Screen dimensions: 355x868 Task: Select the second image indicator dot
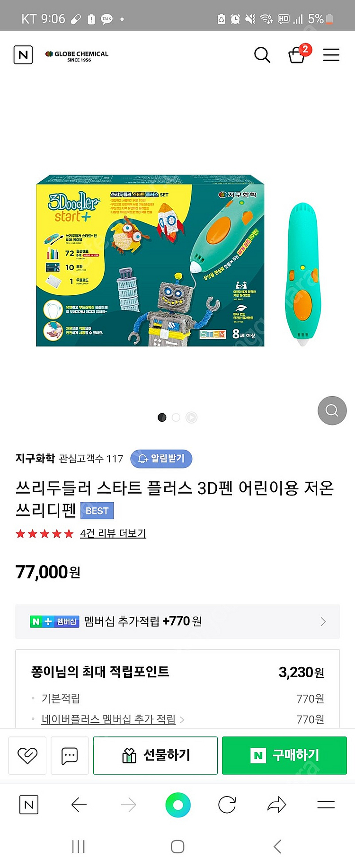[x=176, y=417]
